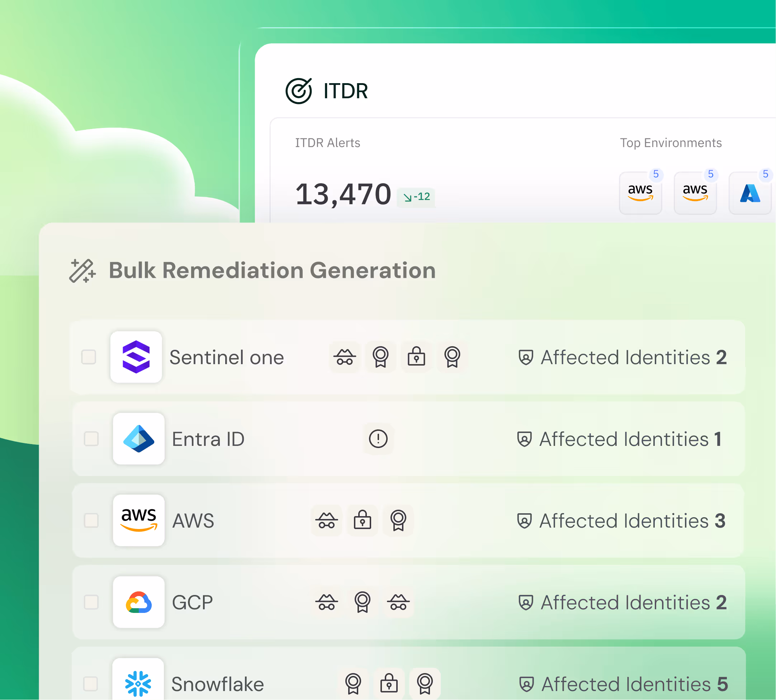Screen dimensions: 776x700
Task: Open Affected Identities 2 for Sentinel one
Action: tap(623, 357)
